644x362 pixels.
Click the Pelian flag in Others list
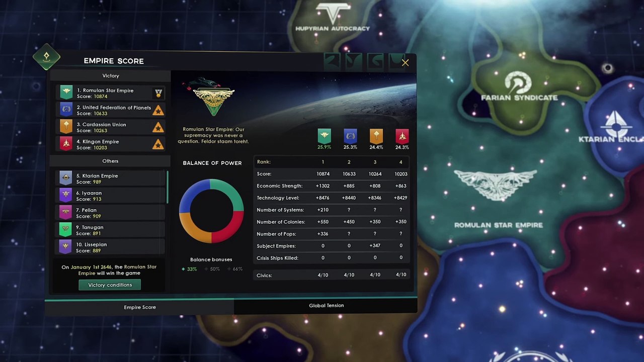point(66,213)
